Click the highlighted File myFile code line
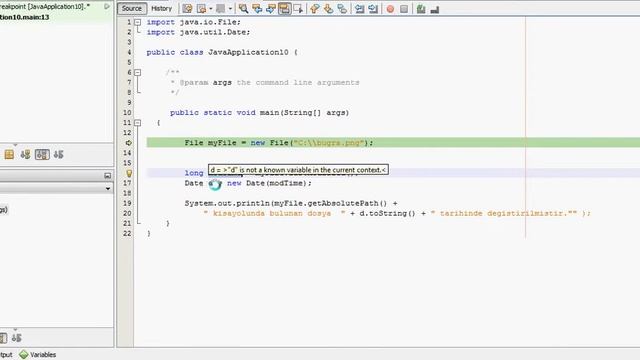Image resolution: width=640 pixels, height=360 pixels. pyautogui.click(x=393, y=143)
